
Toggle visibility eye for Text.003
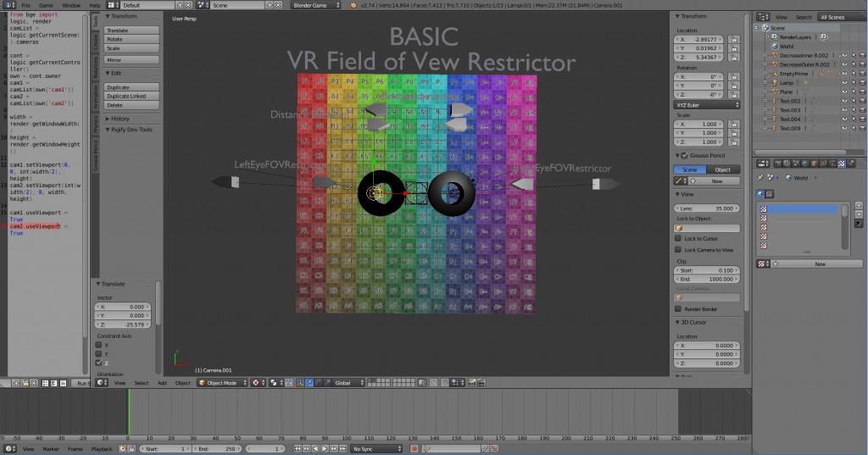pyautogui.click(x=845, y=109)
